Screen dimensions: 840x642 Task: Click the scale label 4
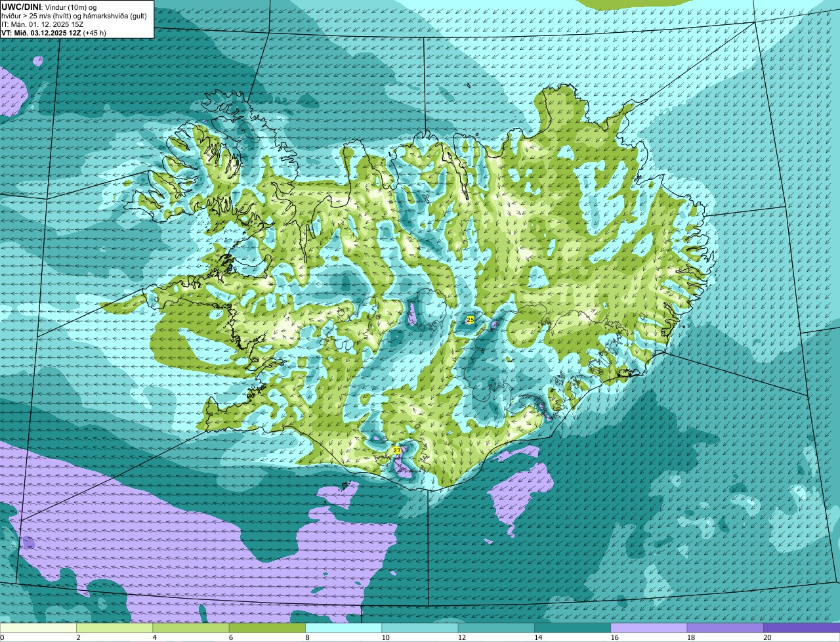tap(154, 637)
